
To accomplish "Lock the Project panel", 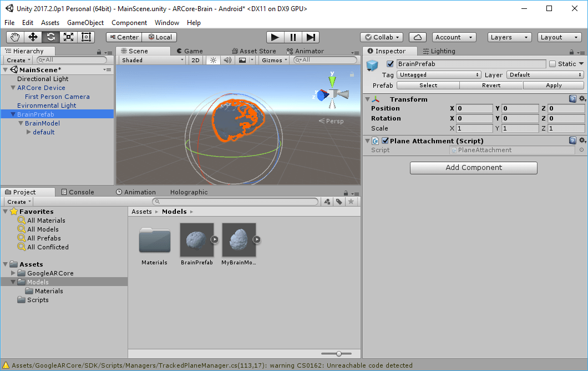I will point(346,193).
